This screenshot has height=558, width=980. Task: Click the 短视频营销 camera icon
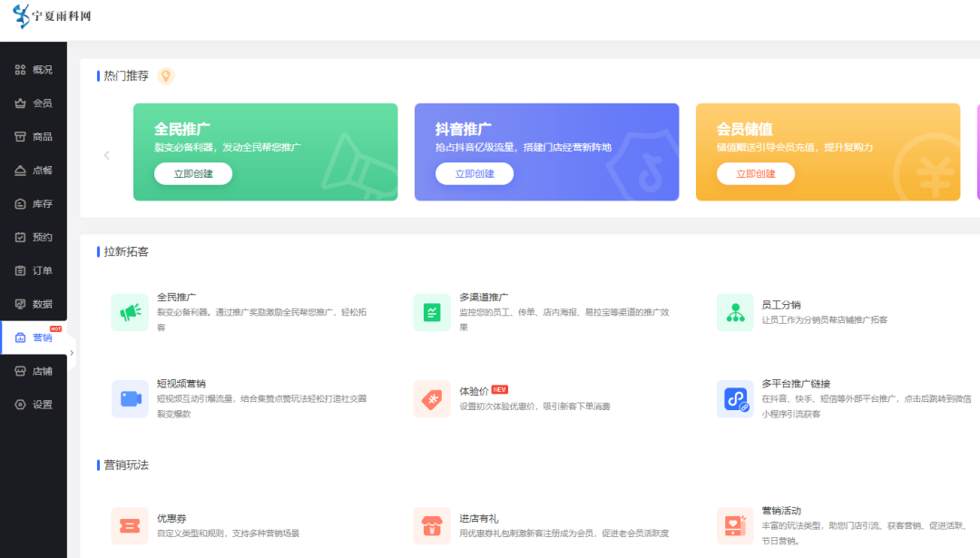130,398
